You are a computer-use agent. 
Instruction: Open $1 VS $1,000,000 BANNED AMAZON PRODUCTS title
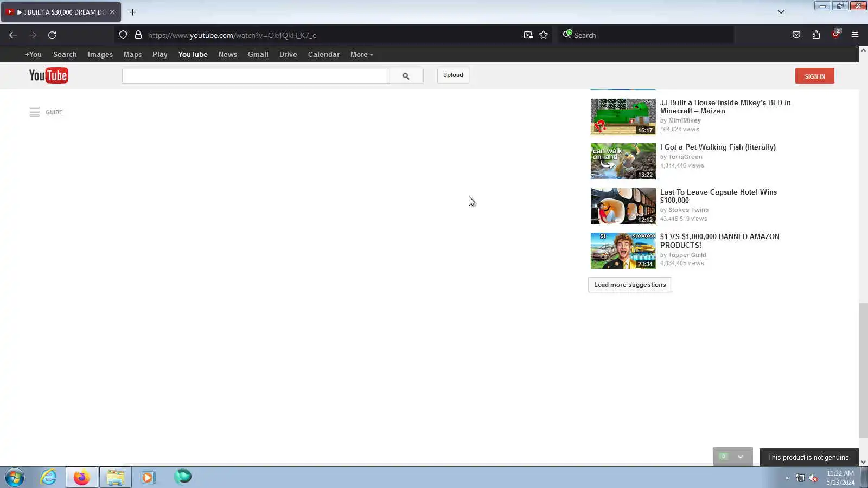(x=720, y=241)
